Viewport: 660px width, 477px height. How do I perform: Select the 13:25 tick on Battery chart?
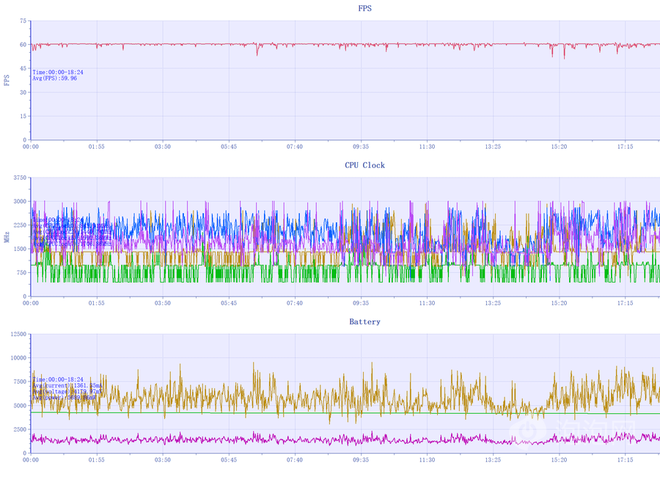pyautogui.click(x=493, y=460)
